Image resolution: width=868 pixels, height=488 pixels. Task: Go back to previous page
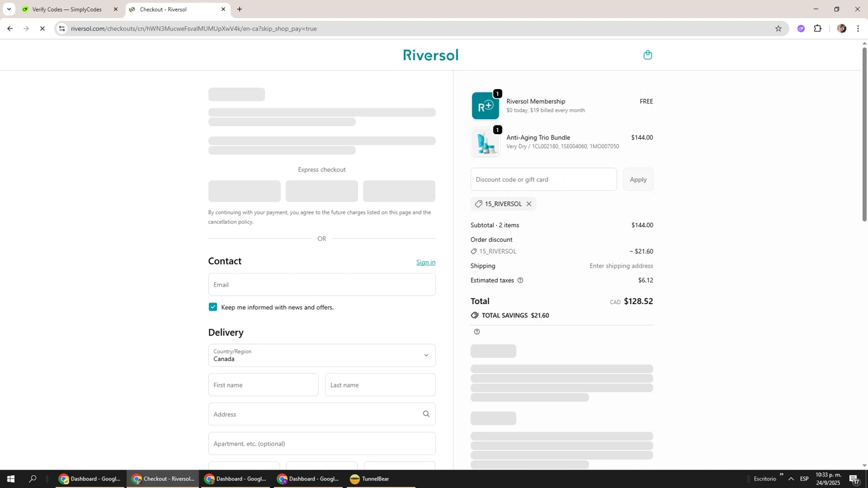click(10, 28)
